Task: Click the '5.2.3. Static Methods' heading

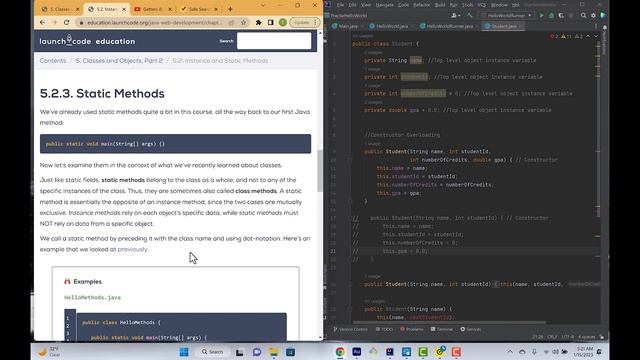Action: click(x=102, y=93)
